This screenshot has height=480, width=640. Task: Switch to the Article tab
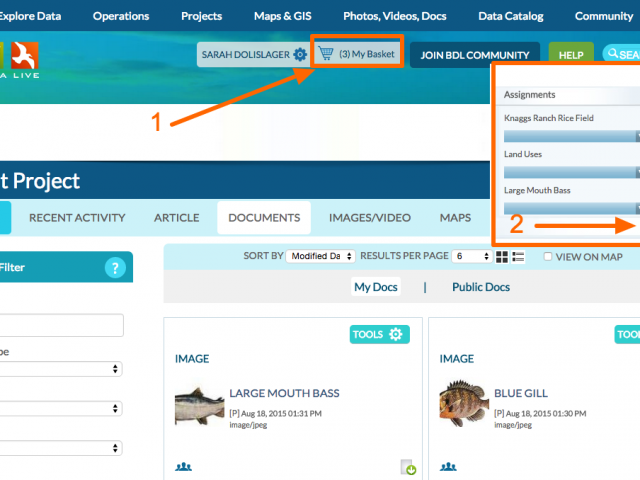point(177,218)
